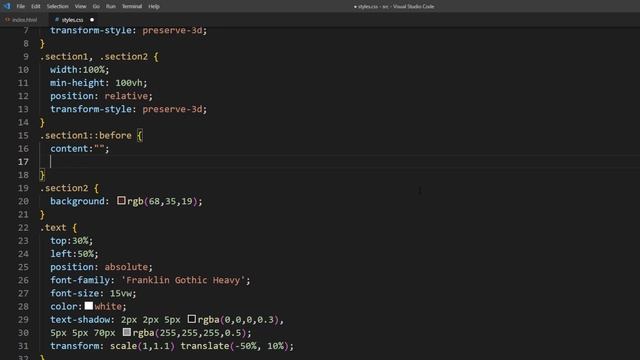
Task: Open the white color swatch on line 28
Action: (89, 306)
